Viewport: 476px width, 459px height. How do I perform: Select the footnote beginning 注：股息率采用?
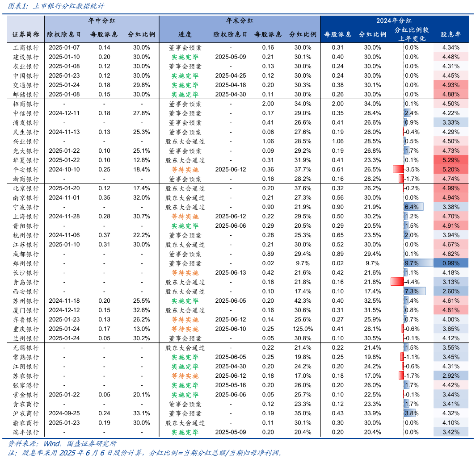point(145,453)
